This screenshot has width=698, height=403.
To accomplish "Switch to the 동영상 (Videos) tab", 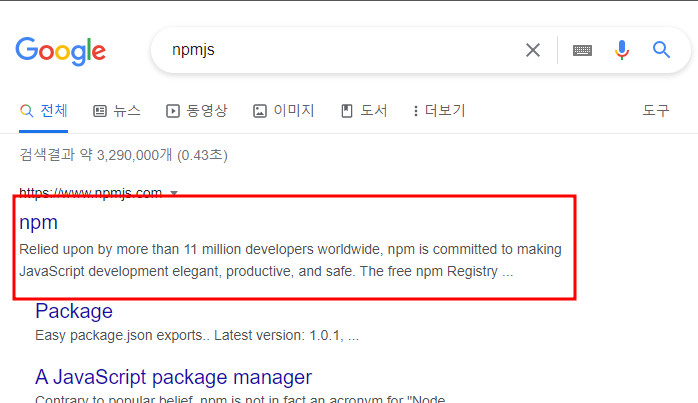I will click(196, 110).
